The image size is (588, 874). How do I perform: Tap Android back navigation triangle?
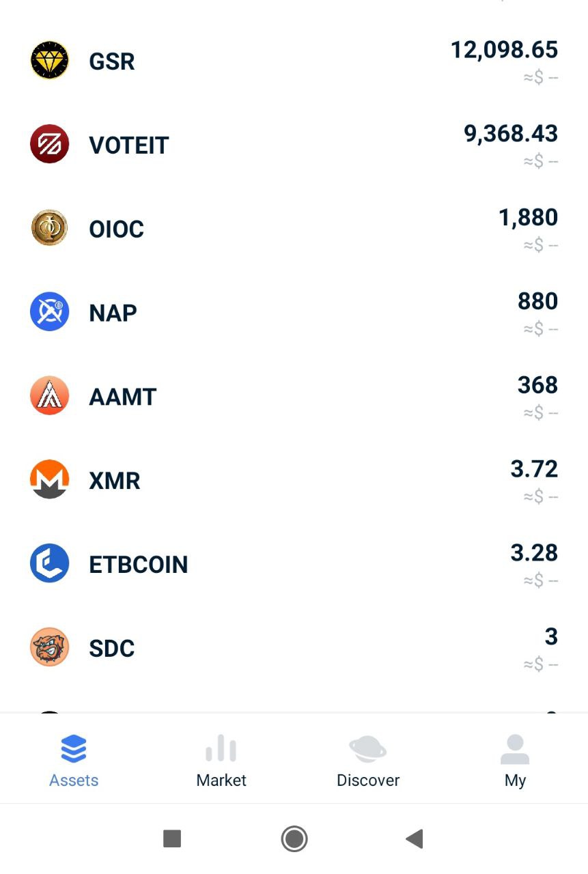coord(415,838)
